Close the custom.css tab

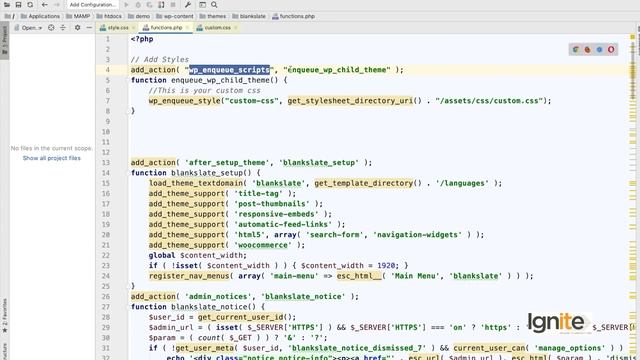pos(236,28)
